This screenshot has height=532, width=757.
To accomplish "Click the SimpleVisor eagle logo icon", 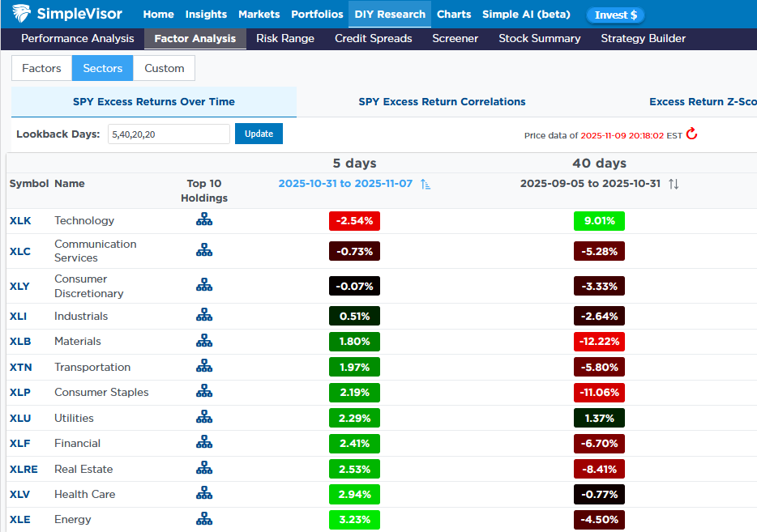I will [x=22, y=13].
